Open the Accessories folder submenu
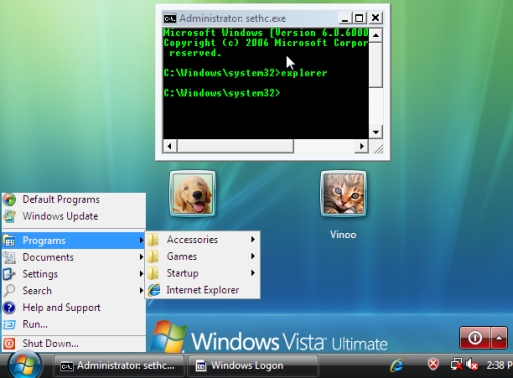Image resolution: width=513 pixels, height=378 pixels. (203, 239)
